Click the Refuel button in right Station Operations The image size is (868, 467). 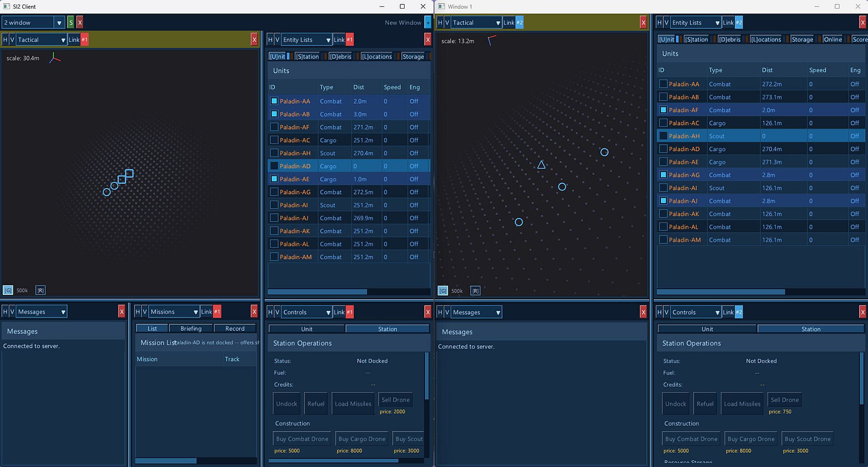(x=705, y=404)
